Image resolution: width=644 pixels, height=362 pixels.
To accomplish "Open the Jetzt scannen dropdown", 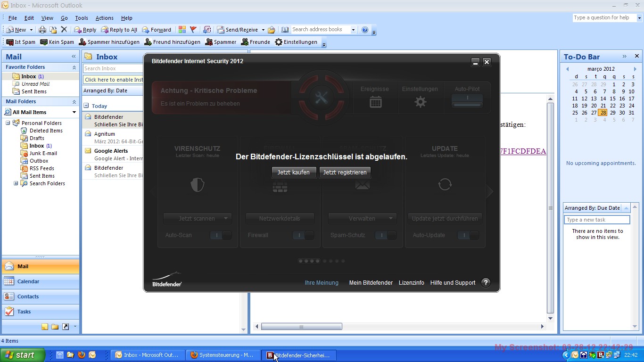I will 226,219.
